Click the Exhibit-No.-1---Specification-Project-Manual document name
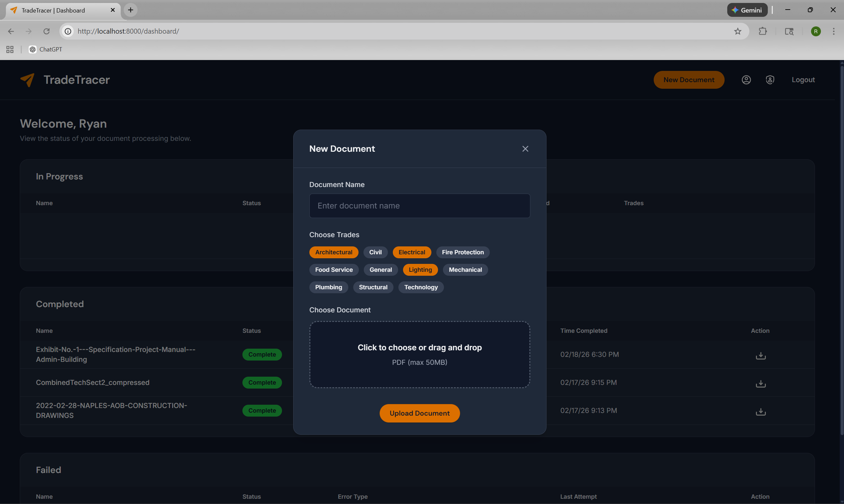This screenshot has width=844, height=504. (116, 355)
